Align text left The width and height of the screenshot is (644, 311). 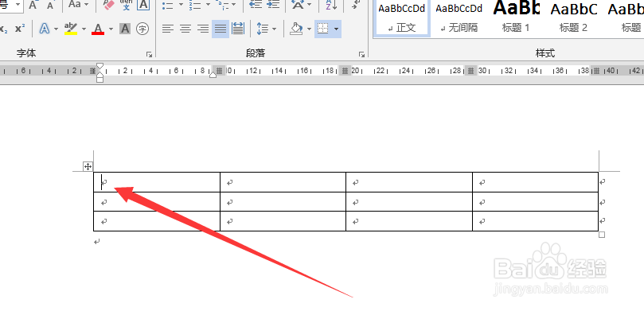167,29
